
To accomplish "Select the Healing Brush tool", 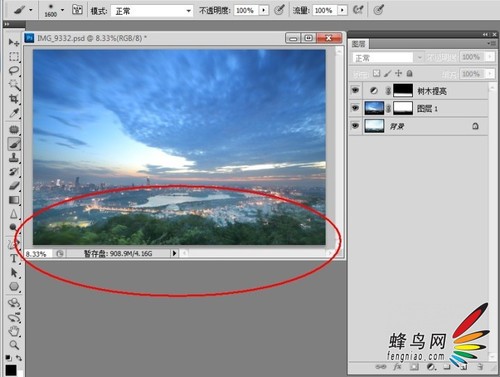I will coord(14,129).
